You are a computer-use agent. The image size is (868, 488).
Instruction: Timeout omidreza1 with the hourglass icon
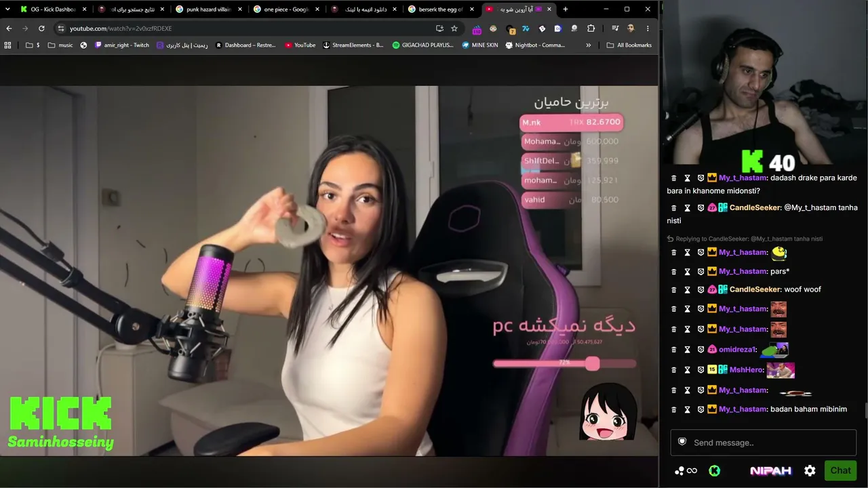point(687,350)
